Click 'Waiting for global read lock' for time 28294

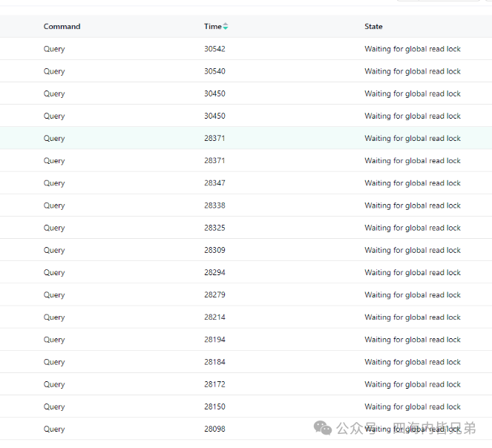413,272
